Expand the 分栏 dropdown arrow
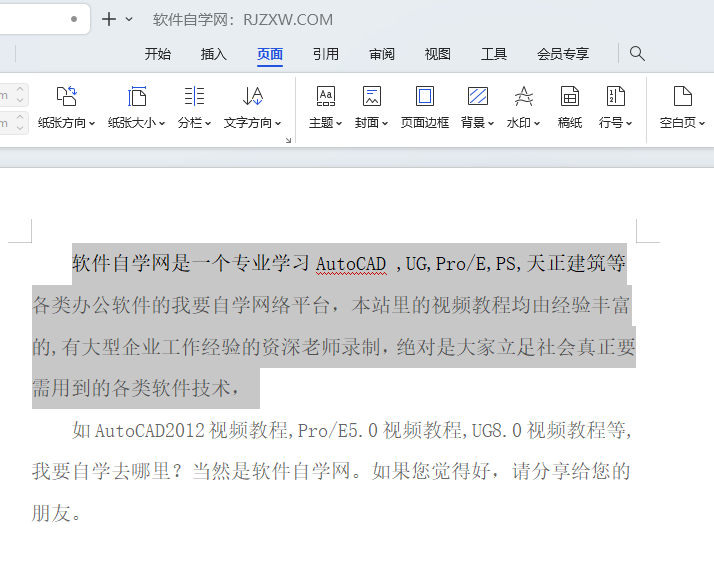Viewport: 714px width, 582px height. pyautogui.click(x=208, y=123)
